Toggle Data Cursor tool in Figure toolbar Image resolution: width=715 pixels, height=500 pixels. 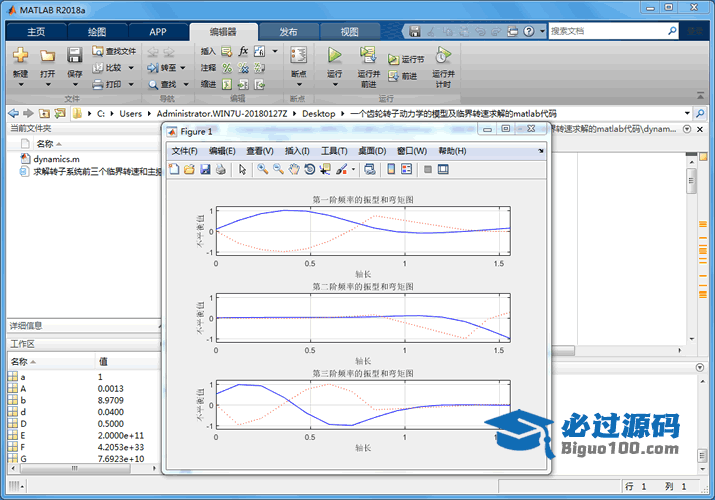click(325, 170)
